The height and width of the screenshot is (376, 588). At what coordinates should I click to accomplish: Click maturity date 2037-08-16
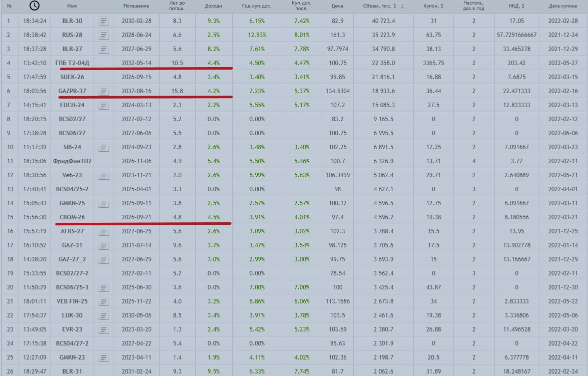tap(137, 91)
